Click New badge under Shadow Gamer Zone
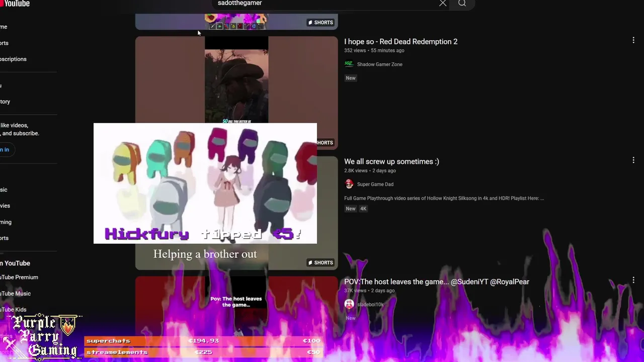Image resolution: width=644 pixels, height=362 pixels. pos(351,78)
